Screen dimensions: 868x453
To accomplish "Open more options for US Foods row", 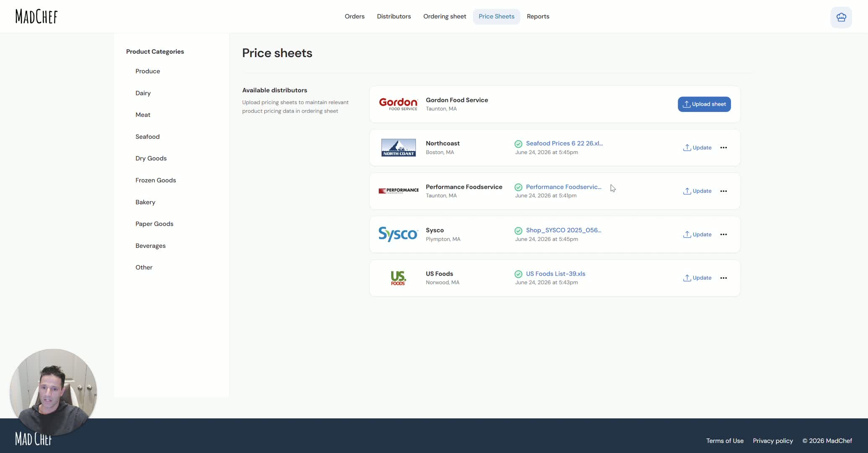I will (x=723, y=278).
